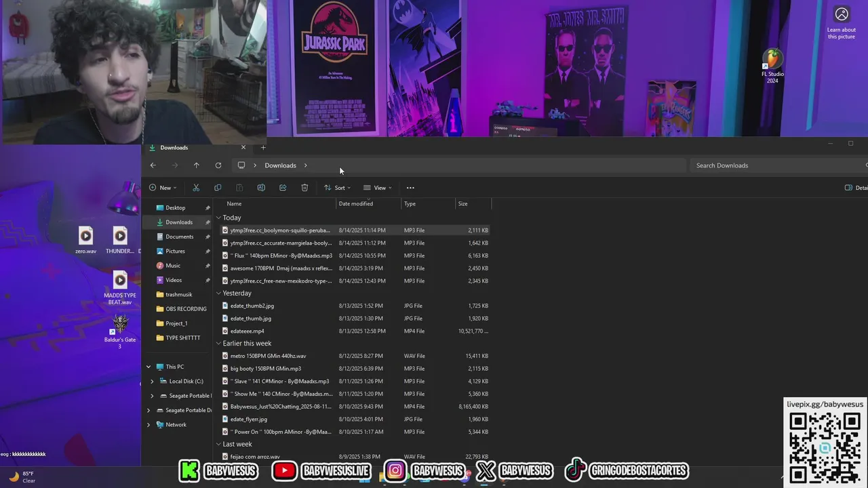This screenshot has height=488, width=868.
Task: Select file big booty 150BPM GMin.mp3
Action: coord(355,369)
